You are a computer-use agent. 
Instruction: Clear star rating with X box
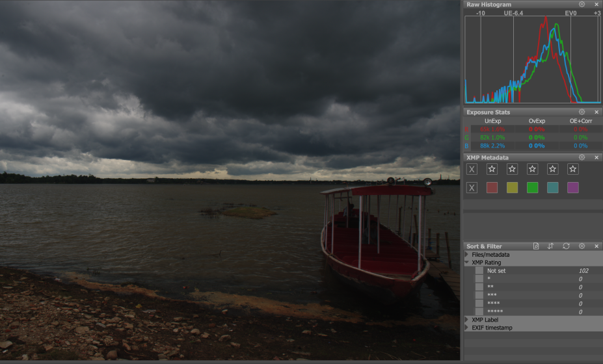pos(472,169)
